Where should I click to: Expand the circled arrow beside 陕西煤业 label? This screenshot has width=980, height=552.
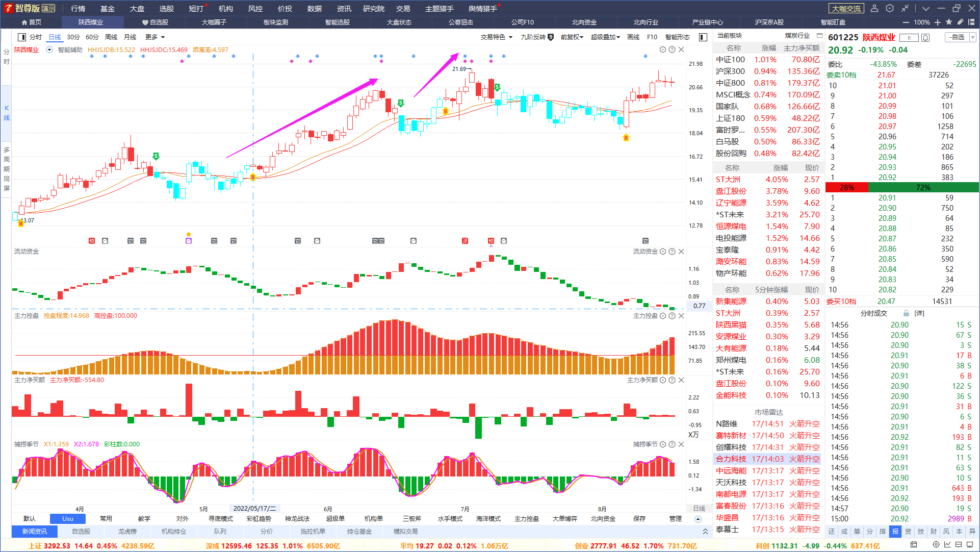point(49,50)
